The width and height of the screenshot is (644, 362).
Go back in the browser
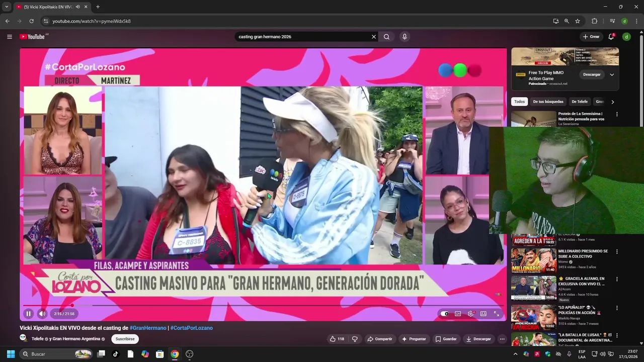[7, 21]
